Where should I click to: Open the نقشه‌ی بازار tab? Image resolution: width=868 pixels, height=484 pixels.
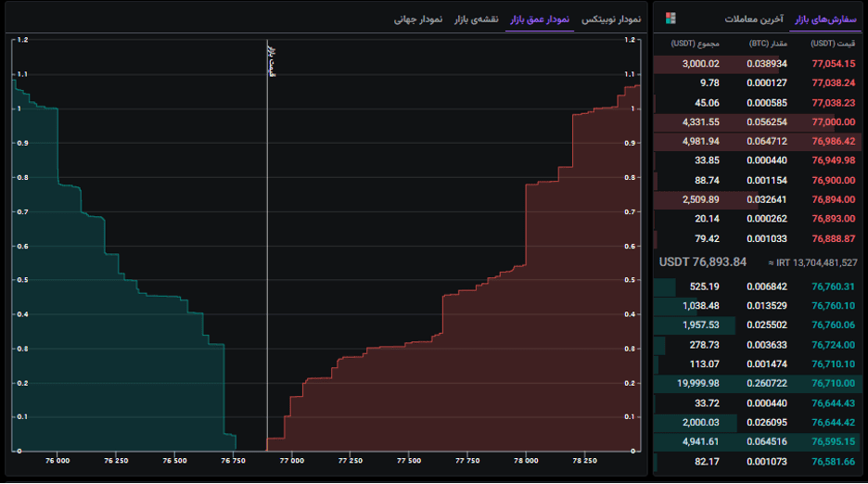pos(476,19)
